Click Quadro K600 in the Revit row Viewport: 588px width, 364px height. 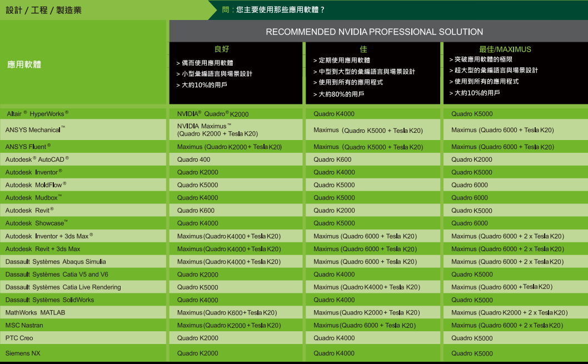tap(196, 210)
